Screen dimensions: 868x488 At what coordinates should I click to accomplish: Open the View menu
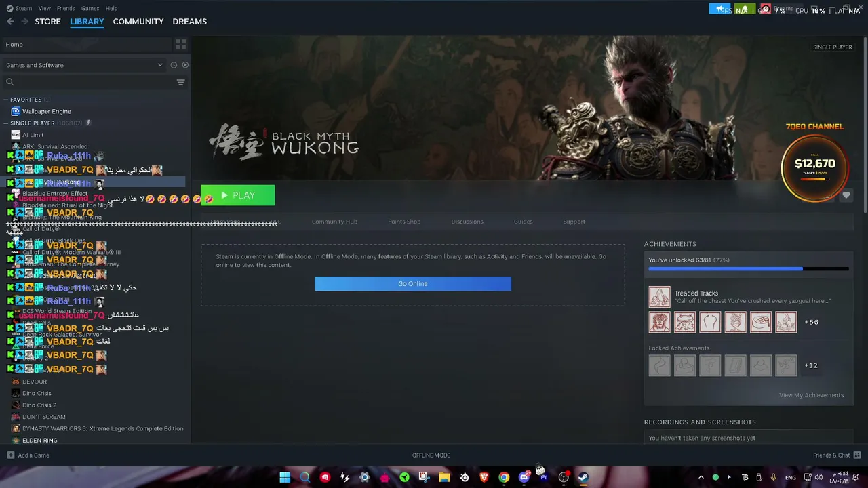coord(45,8)
